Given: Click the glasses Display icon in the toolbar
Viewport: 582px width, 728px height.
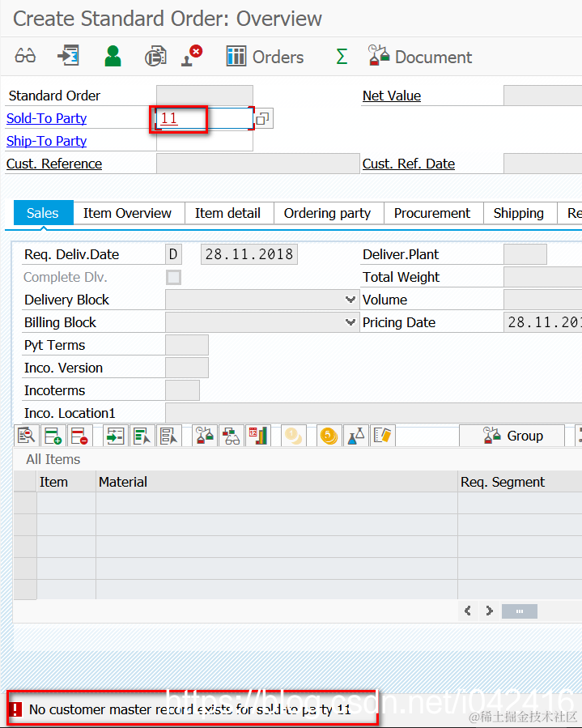Looking at the screenshot, I should click(x=25, y=56).
